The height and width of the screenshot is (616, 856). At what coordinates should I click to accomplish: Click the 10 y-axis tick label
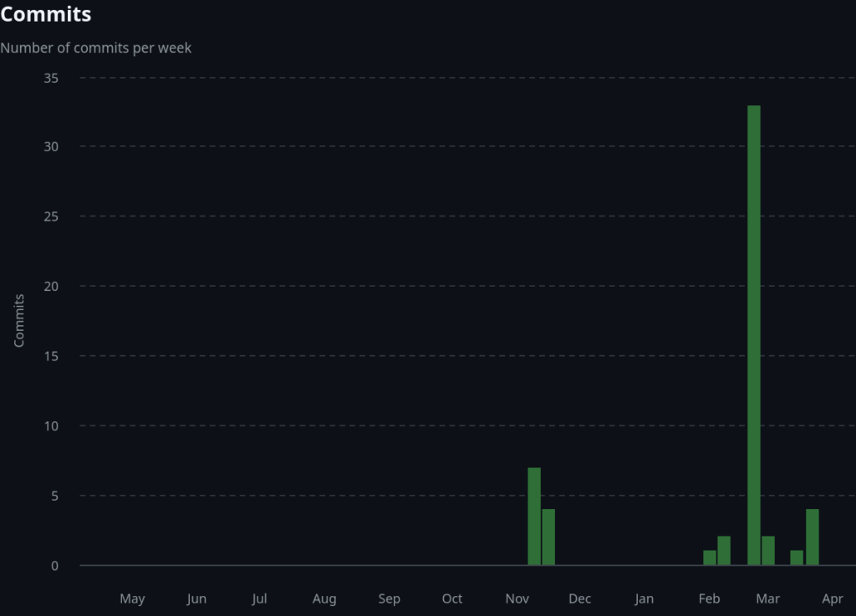tap(50, 426)
